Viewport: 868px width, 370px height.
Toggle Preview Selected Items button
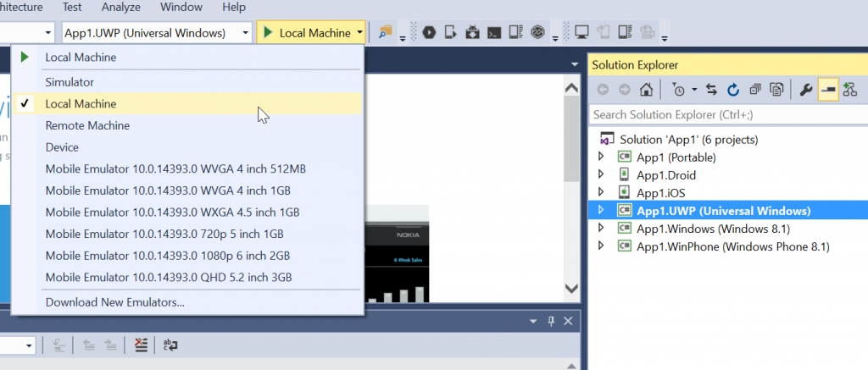tap(828, 90)
